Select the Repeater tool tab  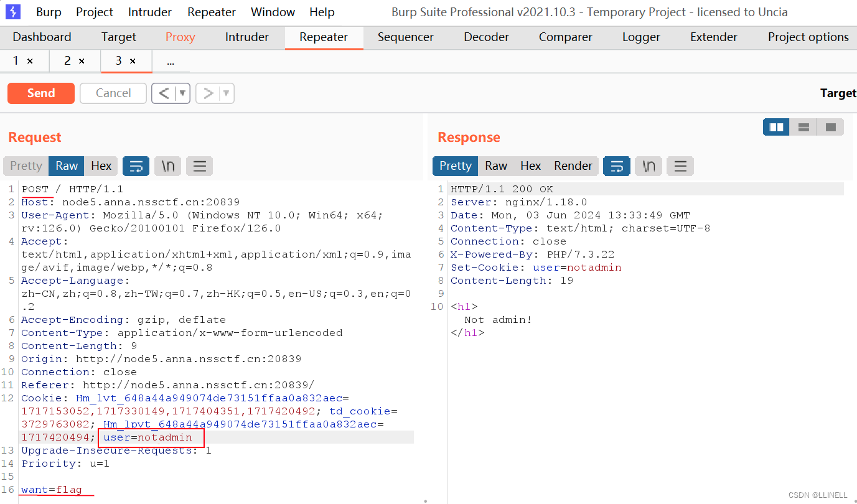tap(324, 37)
